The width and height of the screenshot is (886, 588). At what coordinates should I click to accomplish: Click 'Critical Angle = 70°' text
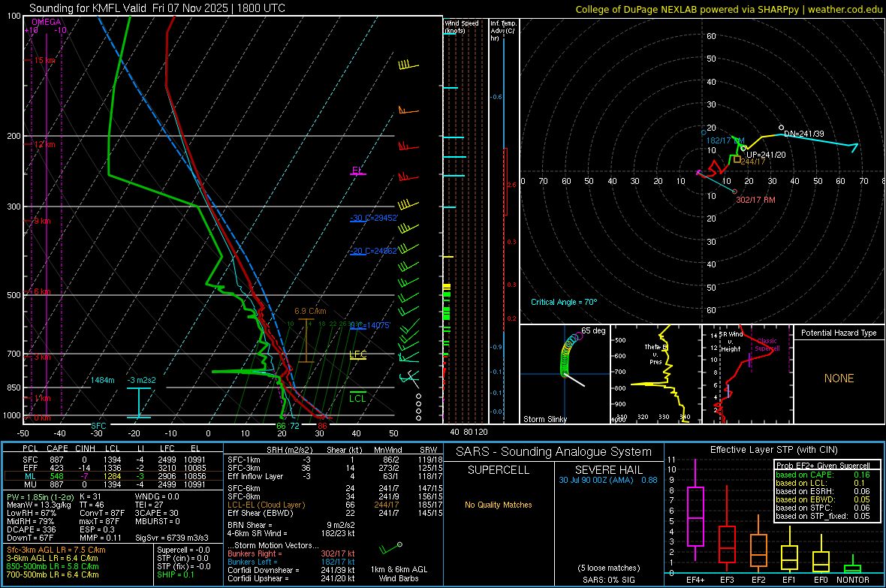tap(564, 303)
